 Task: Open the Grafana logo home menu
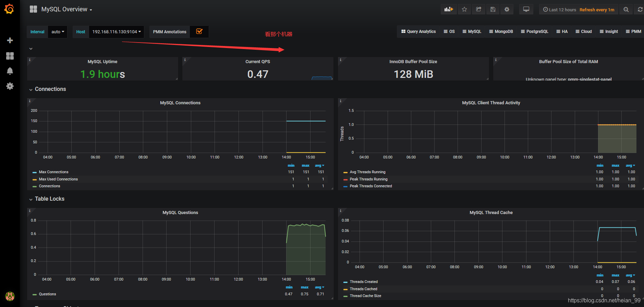[x=9, y=9]
